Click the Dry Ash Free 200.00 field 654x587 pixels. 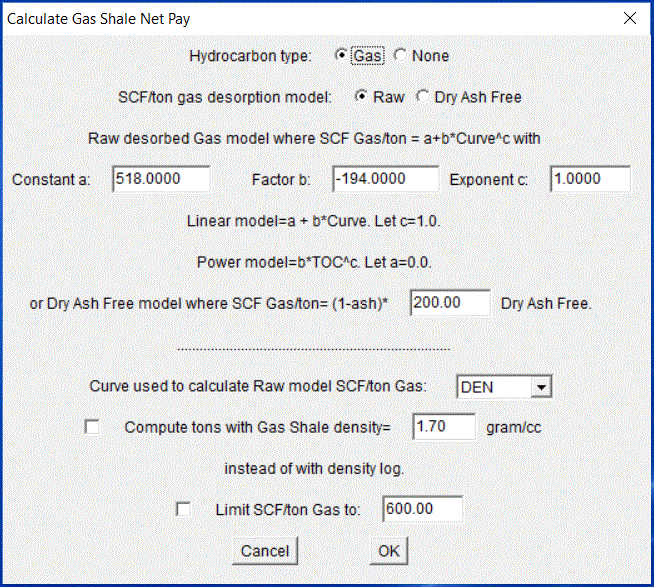click(450, 303)
